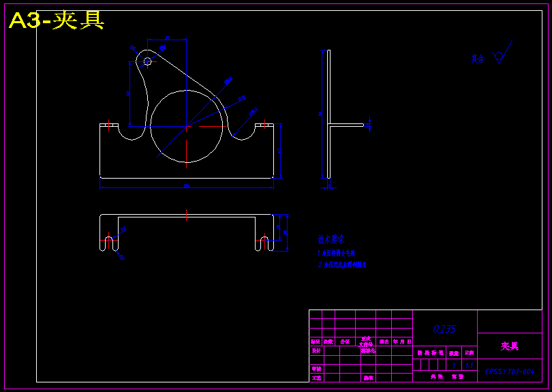
Task: Pick the R32 radius dimension label
Action: (242, 99)
